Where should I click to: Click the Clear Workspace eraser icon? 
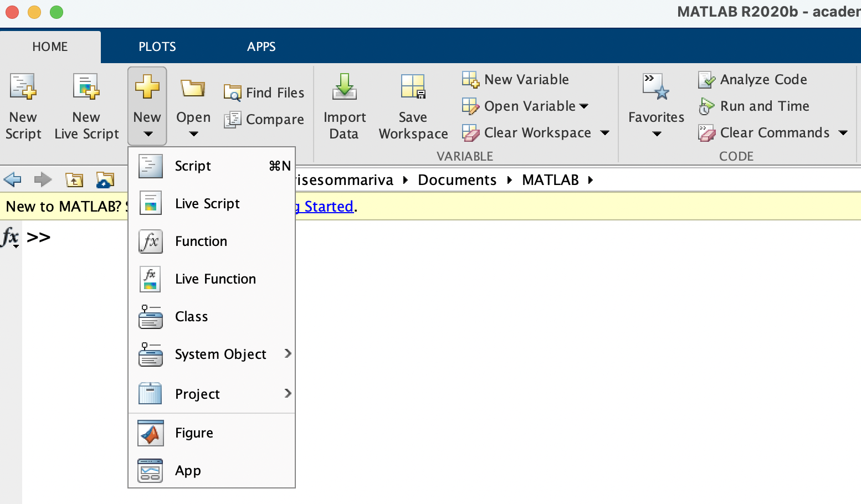click(x=470, y=132)
